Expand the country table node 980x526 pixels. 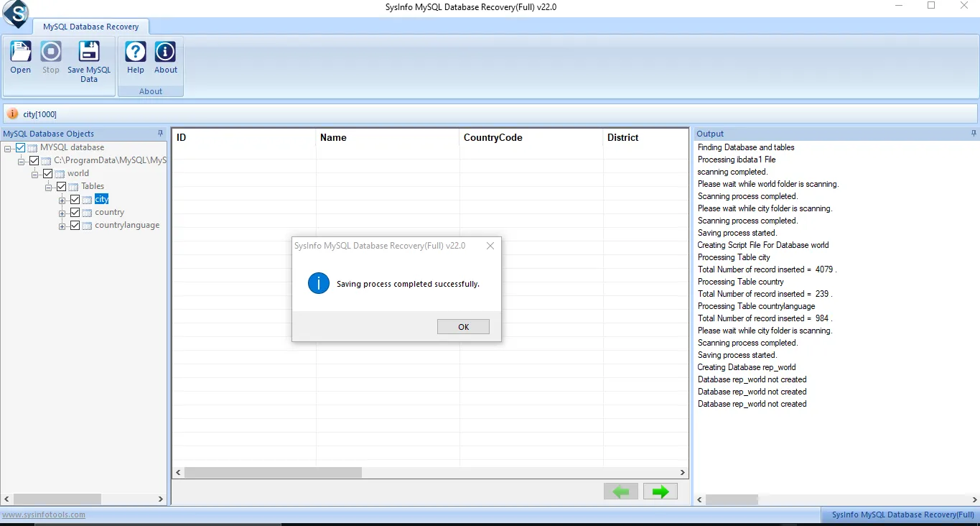[x=62, y=213]
